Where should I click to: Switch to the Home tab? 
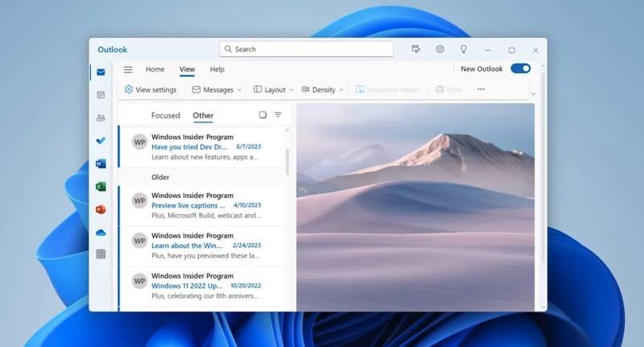coord(155,69)
